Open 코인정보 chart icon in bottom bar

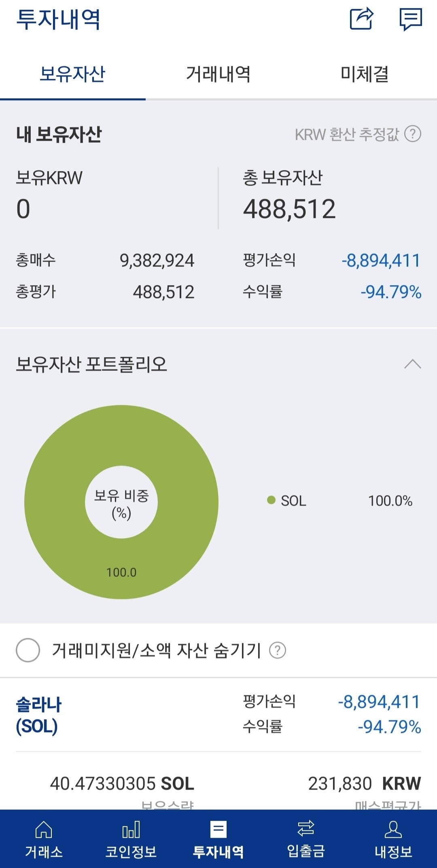(x=131, y=840)
